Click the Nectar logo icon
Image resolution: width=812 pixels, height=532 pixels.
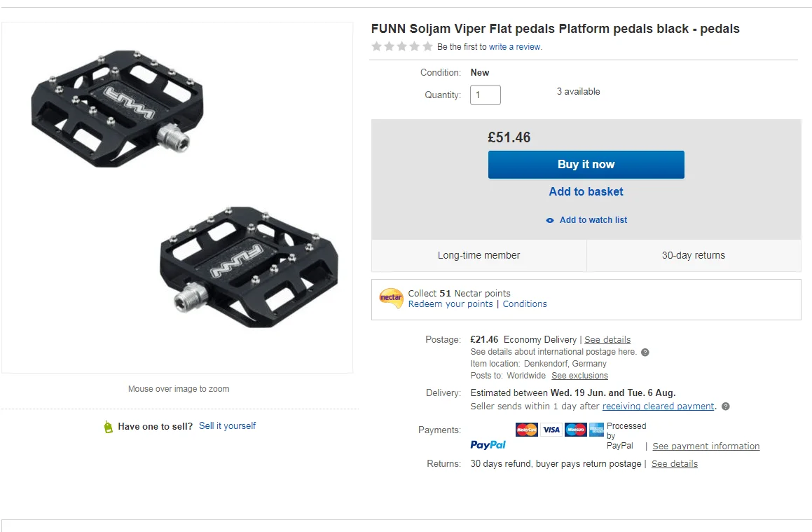click(391, 299)
